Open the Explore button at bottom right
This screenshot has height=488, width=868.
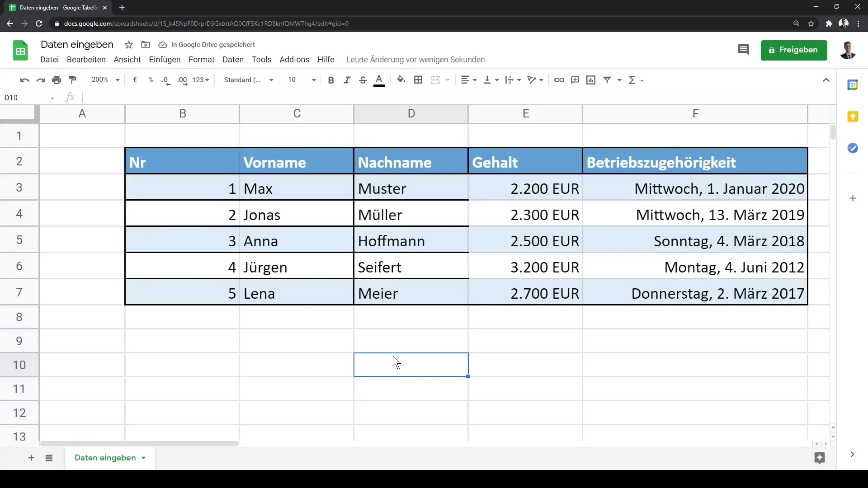pos(820,458)
